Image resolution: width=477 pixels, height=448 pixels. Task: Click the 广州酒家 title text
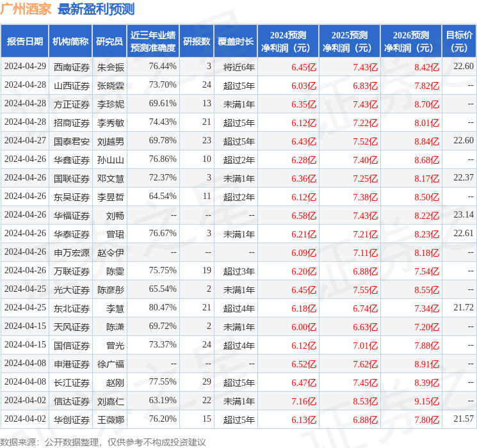(26, 9)
